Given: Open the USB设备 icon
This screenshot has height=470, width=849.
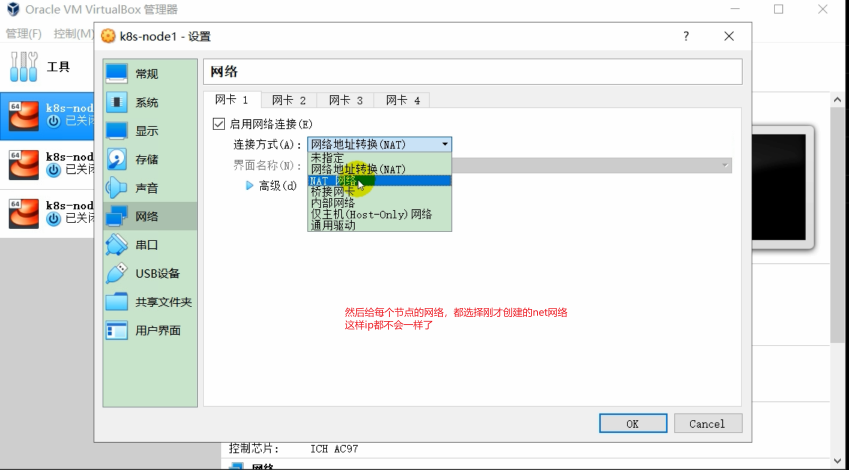Looking at the screenshot, I should pos(116,273).
